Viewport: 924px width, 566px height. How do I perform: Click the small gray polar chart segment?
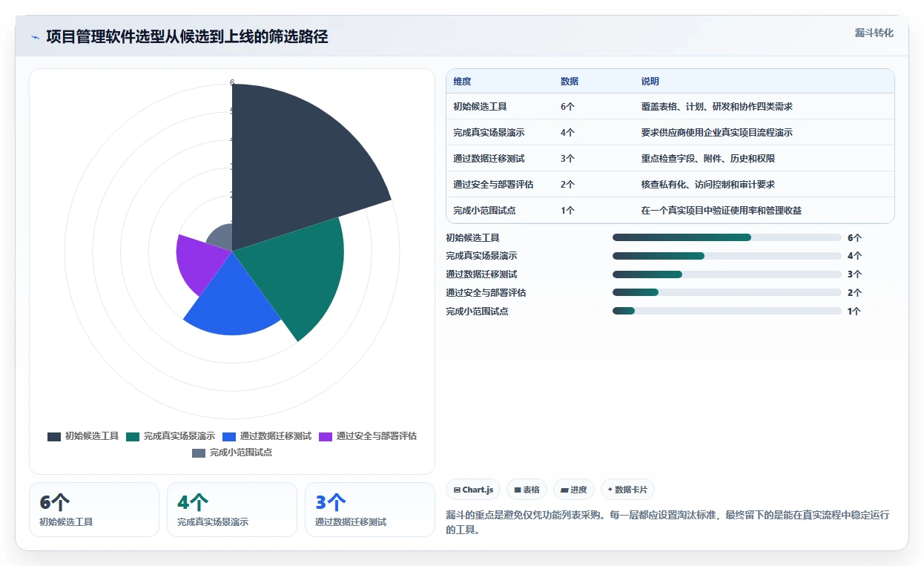click(x=221, y=237)
